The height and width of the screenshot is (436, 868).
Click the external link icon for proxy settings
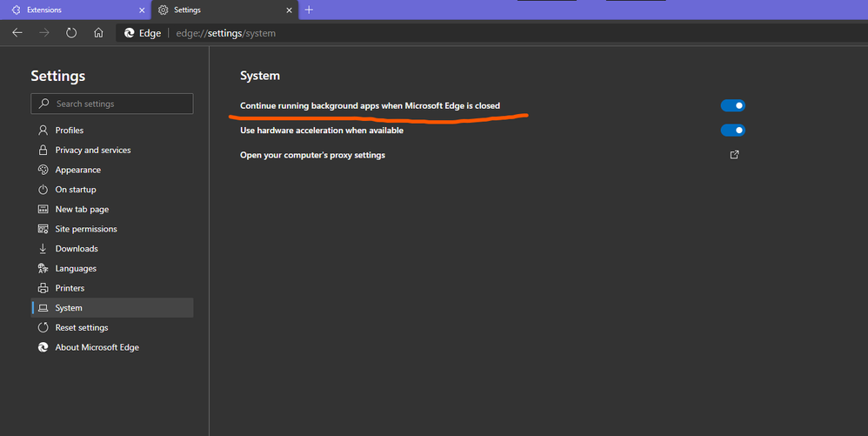(735, 155)
